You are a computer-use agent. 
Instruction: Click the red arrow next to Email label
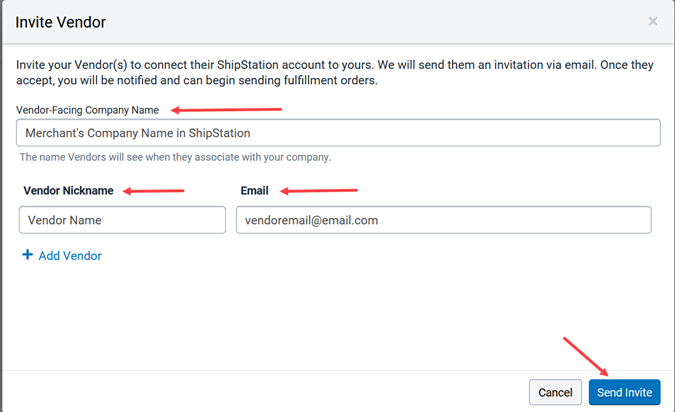point(320,190)
